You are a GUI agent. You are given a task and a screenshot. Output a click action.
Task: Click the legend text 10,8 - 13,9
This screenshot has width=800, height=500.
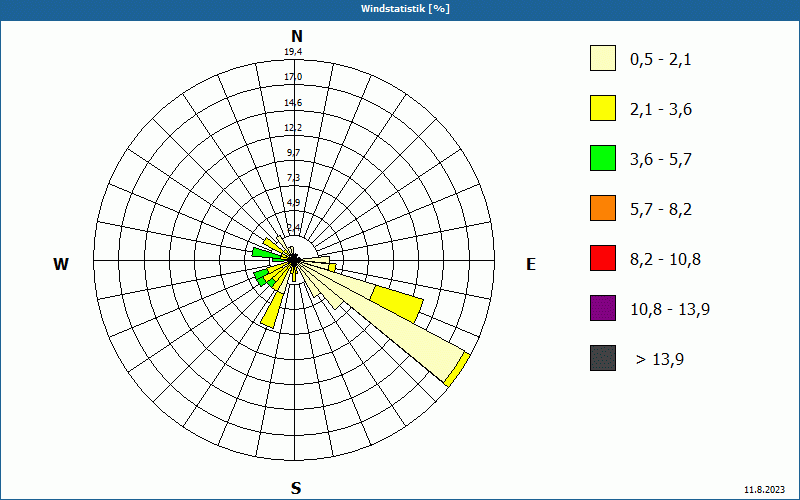(x=670, y=310)
